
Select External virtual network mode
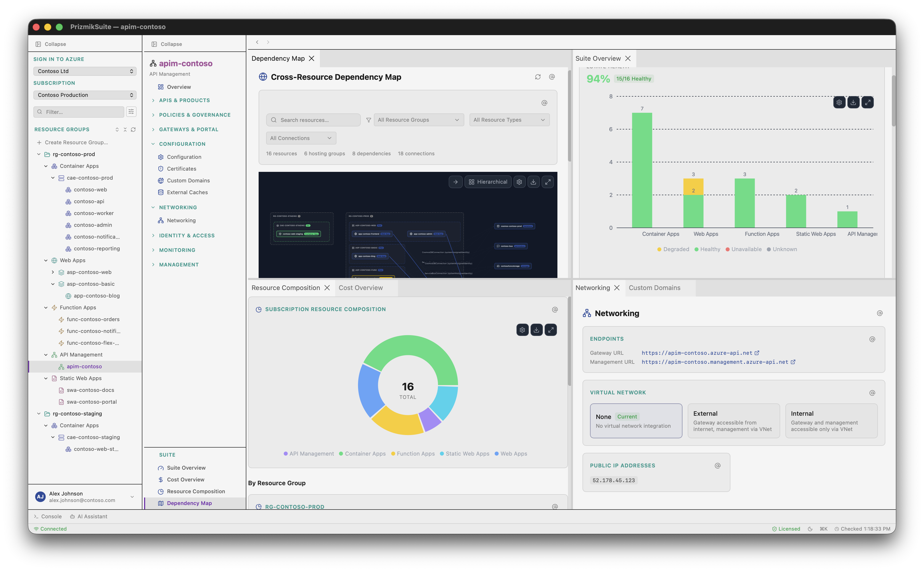[733, 421]
